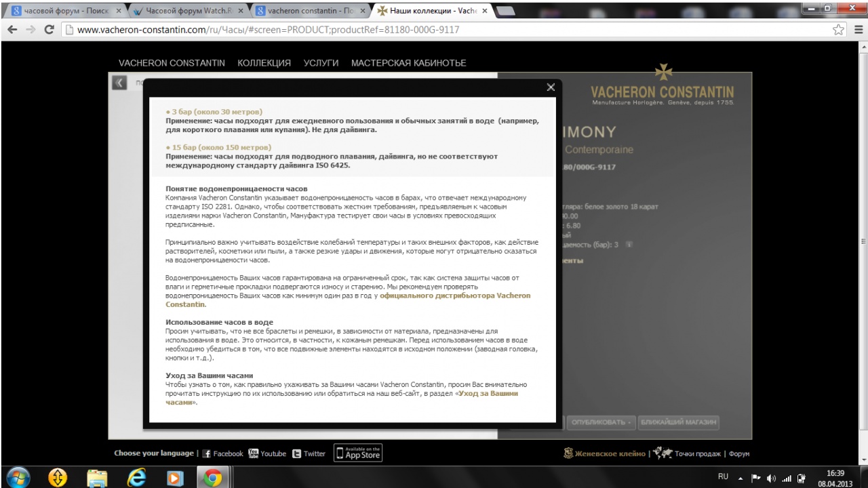
Task: Switch to the 'Часовой форум Watch.Ru' tab
Action: click(186, 10)
